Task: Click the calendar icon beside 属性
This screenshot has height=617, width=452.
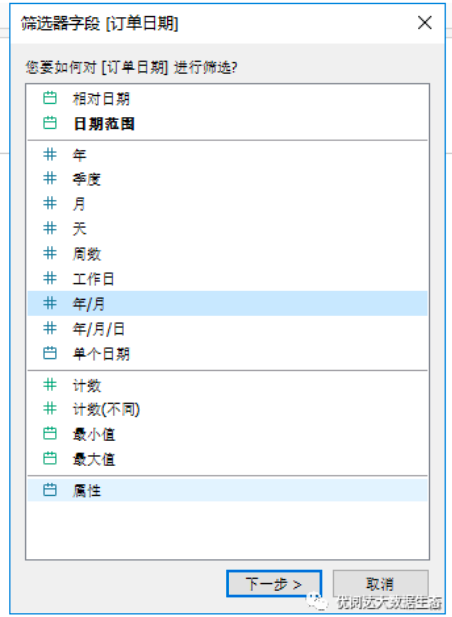Action: [50, 490]
